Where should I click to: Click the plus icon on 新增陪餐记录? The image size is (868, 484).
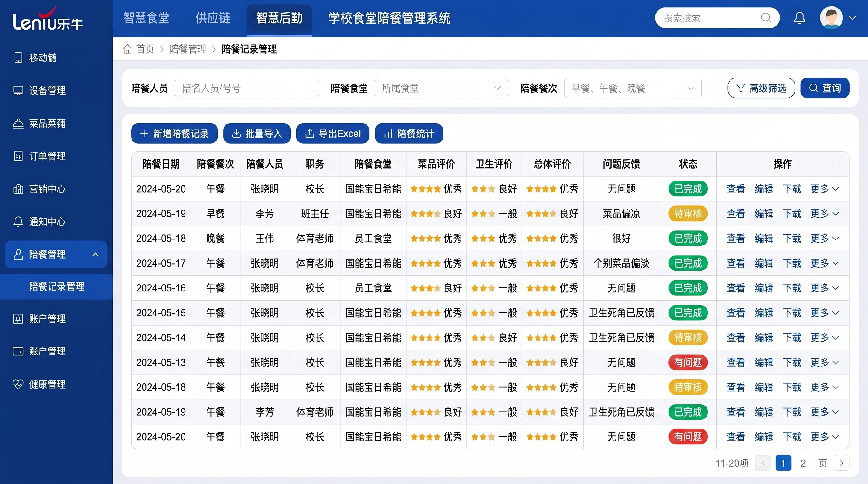click(144, 134)
